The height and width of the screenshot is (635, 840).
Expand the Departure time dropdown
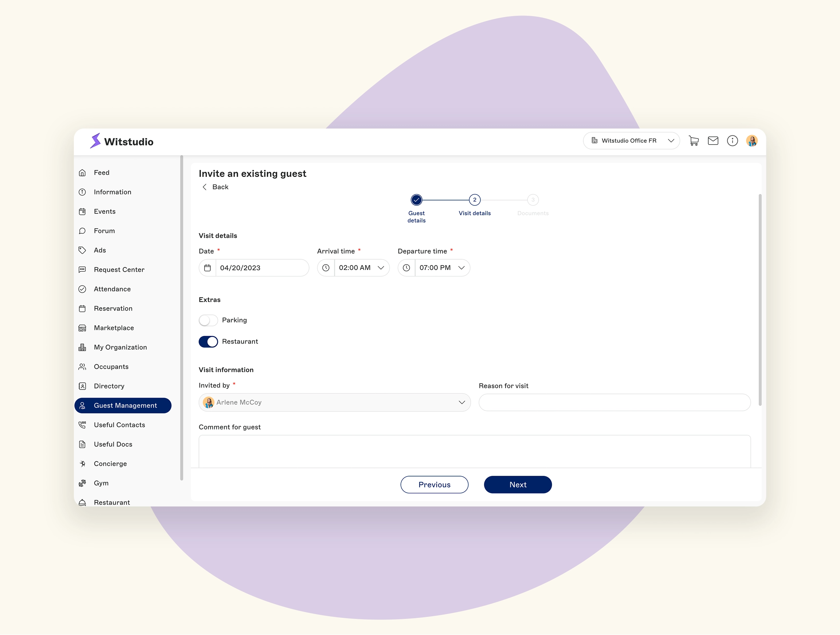461,268
